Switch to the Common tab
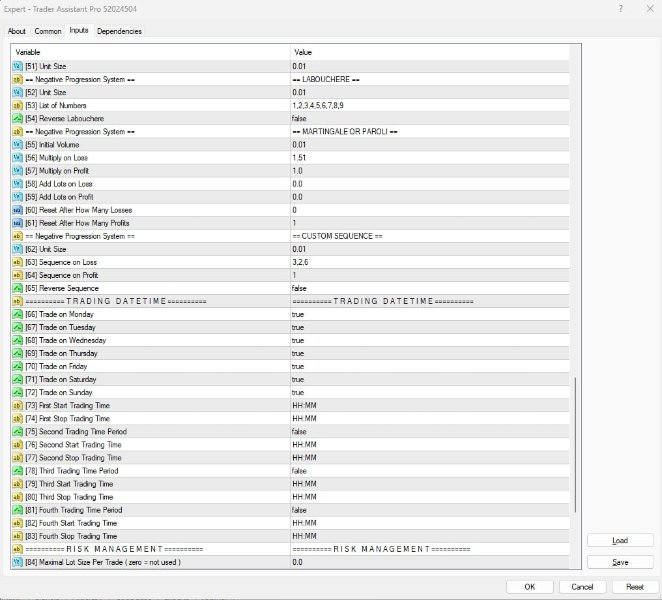Image resolution: width=662 pixels, height=600 pixels. click(48, 31)
